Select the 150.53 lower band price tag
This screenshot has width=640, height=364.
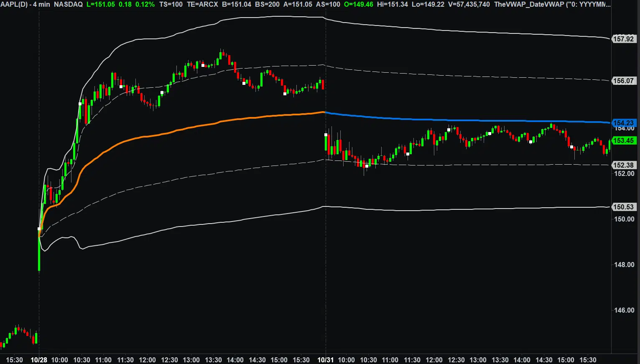(x=624, y=207)
